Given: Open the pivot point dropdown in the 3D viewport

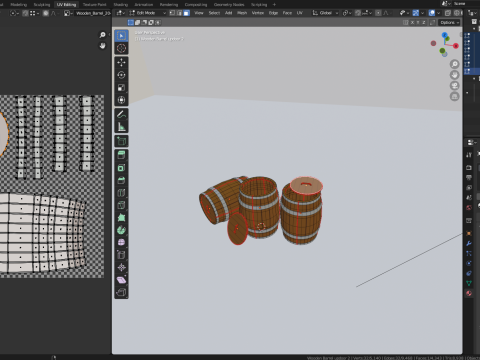Looking at the screenshot, I should tap(347, 13).
